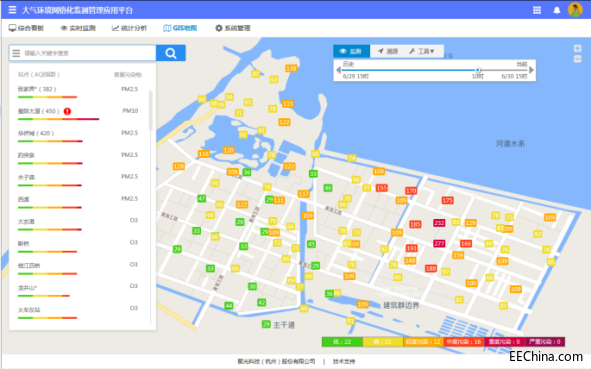Open the 技术支持 footer link

pyautogui.click(x=344, y=361)
